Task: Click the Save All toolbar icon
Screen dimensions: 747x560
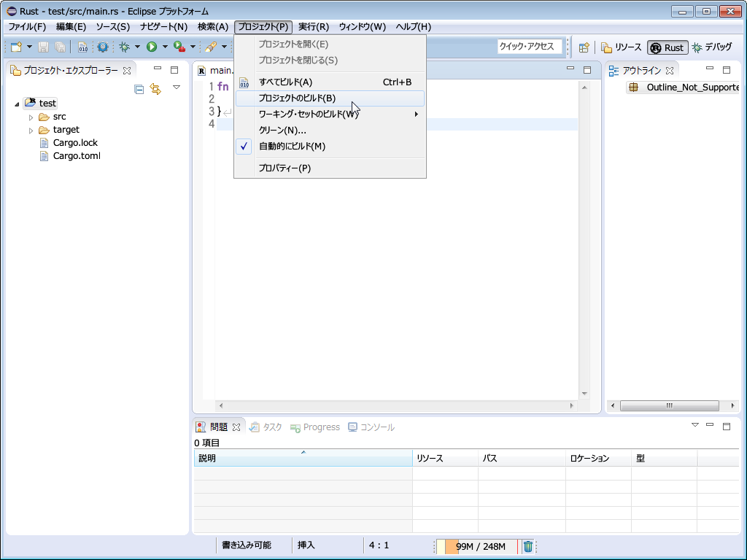Action: tap(60, 47)
